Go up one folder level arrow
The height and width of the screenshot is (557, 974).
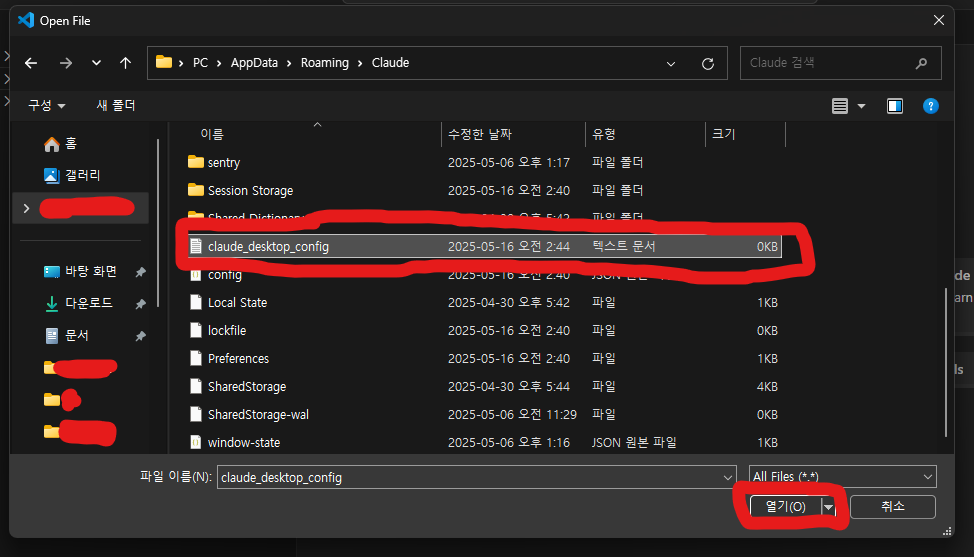[x=125, y=63]
